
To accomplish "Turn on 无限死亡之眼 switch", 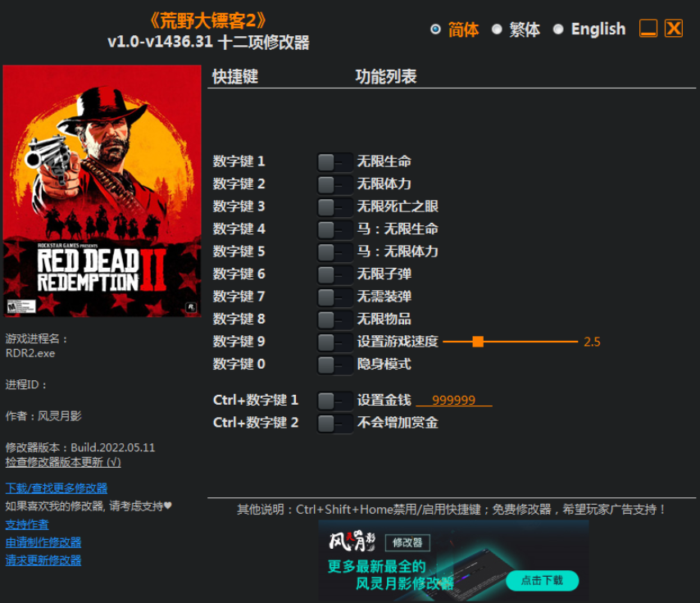I will pyautogui.click(x=334, y=207).
